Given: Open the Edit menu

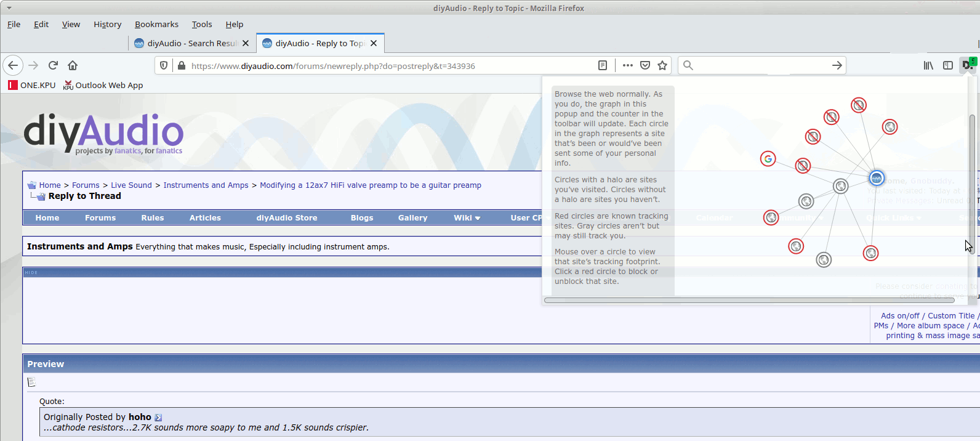Looking at the screenshot, I should click(41, 24).
